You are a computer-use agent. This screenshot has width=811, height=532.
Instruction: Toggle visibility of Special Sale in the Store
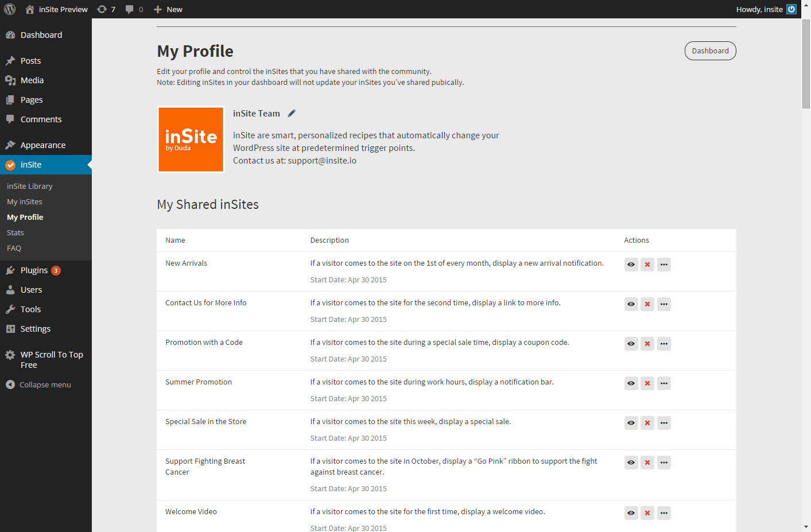click(631, 423)
